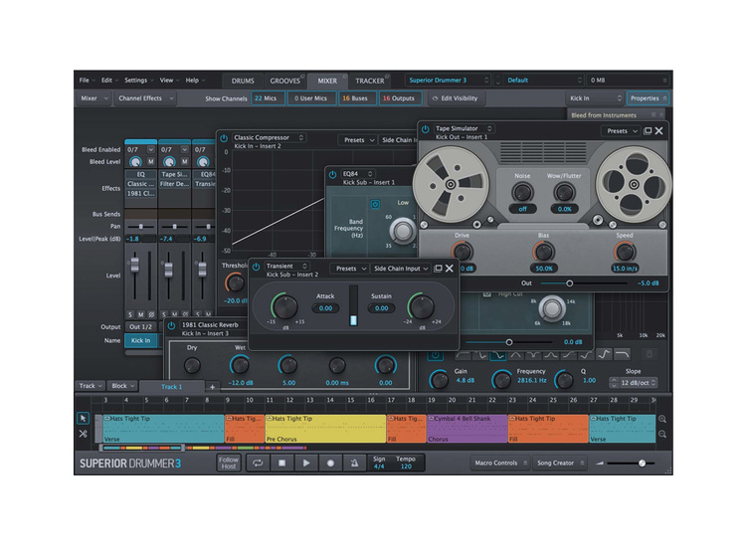Toggle power of Tape Simulator plugin
This screenshot has height=560, width=746.
tap(426, 129)
